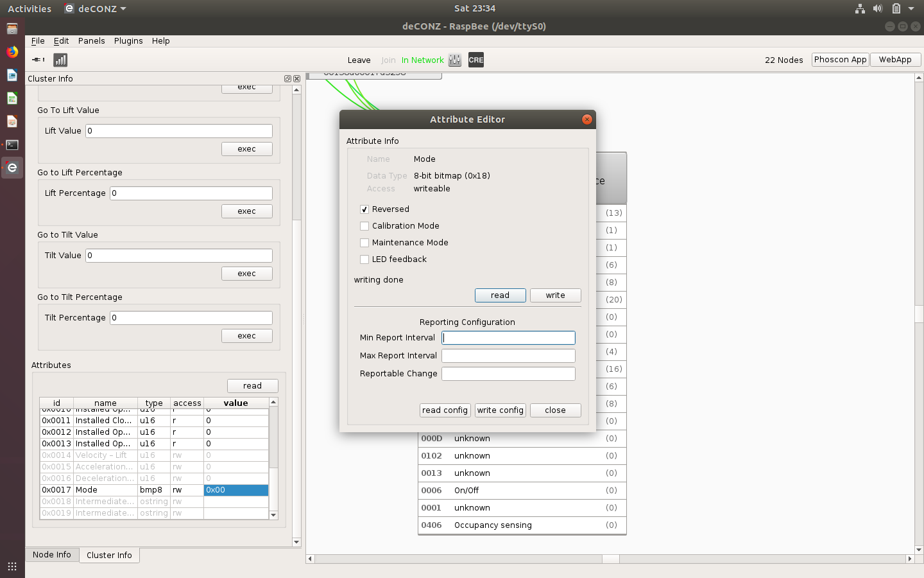The height and width of the screenshot is (578, 924).
Task: Launch Firefox from the dock
Action: [12, 52]
